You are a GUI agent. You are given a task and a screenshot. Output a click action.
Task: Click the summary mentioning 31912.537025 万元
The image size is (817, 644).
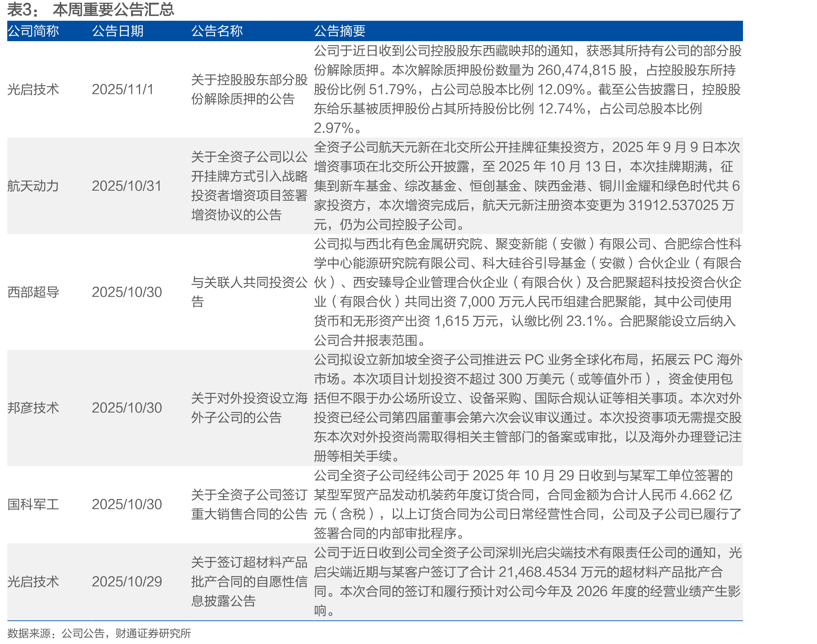tap(528, 186)
